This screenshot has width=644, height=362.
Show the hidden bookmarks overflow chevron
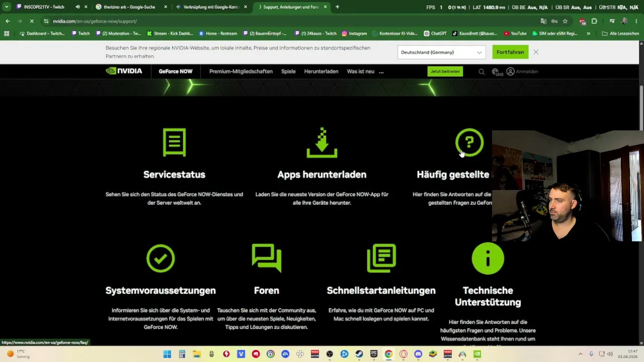tap(589, 34)
